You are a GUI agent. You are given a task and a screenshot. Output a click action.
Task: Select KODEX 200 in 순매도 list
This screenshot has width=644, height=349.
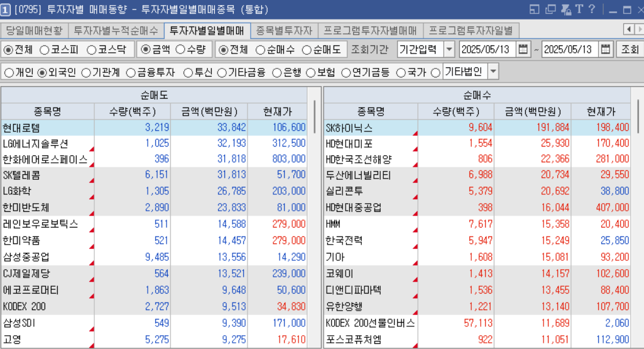pos(25,307)
